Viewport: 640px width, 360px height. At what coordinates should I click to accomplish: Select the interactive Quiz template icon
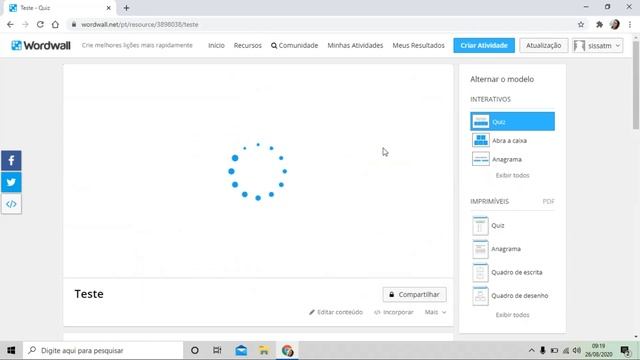480,122
